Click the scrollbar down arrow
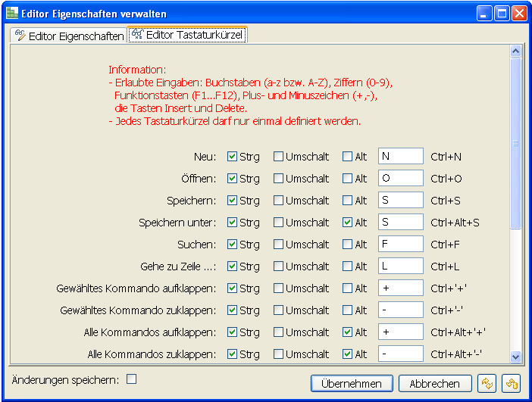This screenshot has height=402, width=532. (x=516, y=356)
